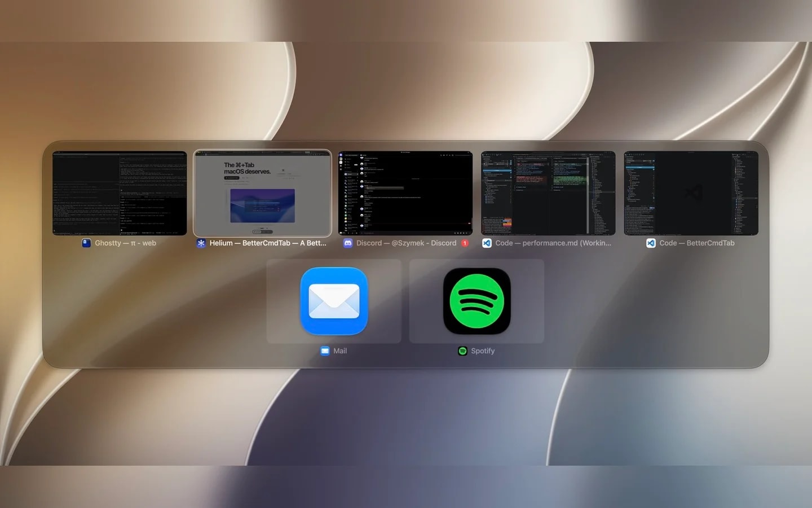
Task: Click the VS Code icon beside 'Code — BetterCmdTab'
Action: coord(651,243)
